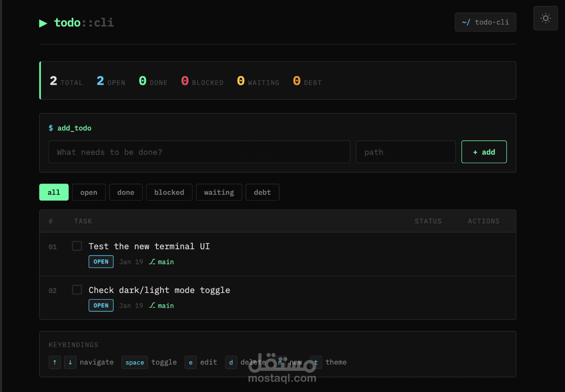Click 'Jan 19' date on task 02
The height and width of the screenshot is (392, 565).
click(131, 305)
